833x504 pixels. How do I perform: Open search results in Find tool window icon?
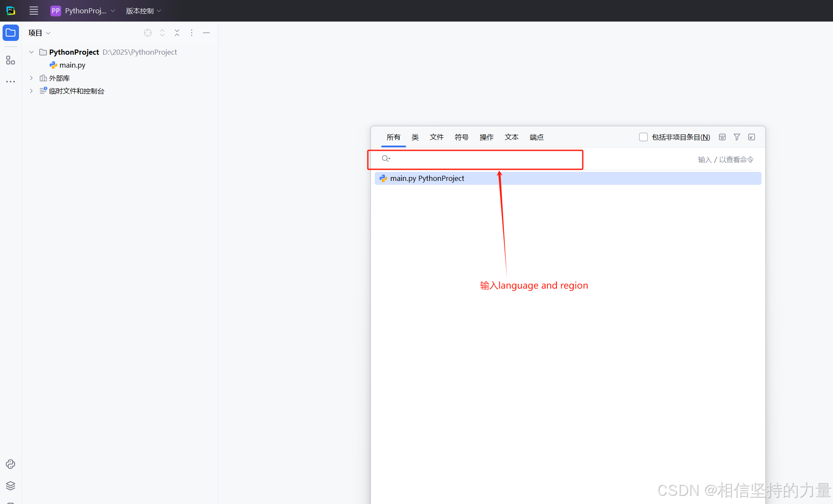coord(752,137)
